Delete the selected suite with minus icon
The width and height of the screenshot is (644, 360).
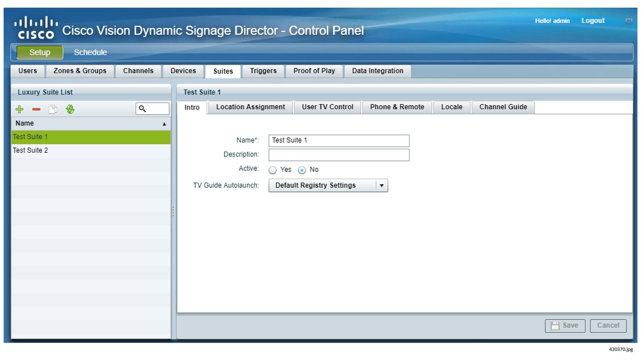click(x=36, y=109)
